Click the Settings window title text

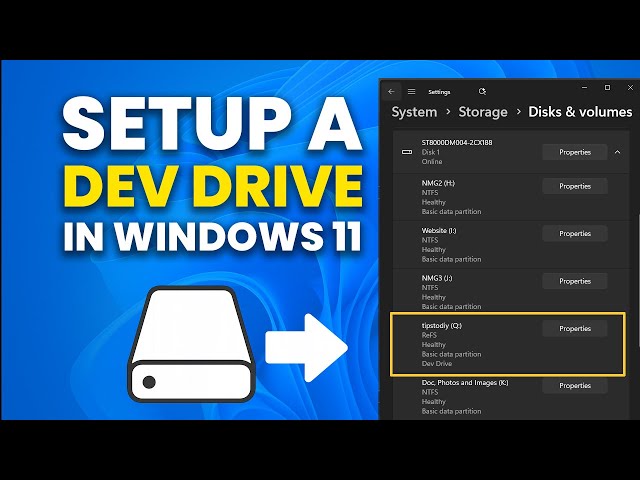coord(439,92)
